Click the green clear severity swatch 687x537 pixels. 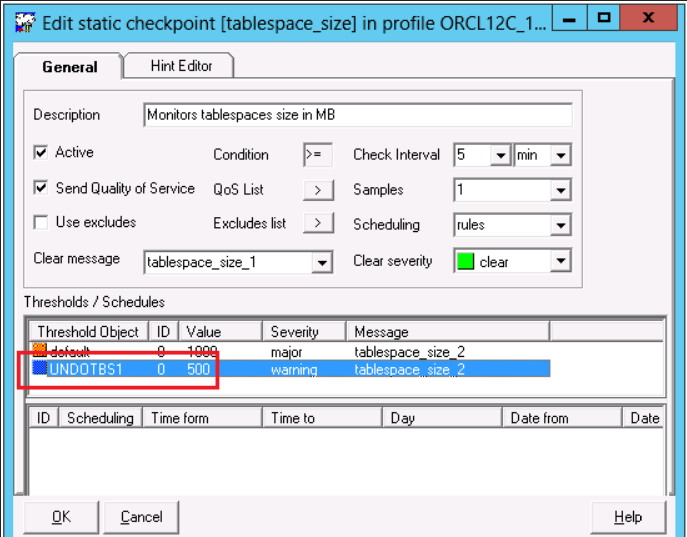coord(465,261)
